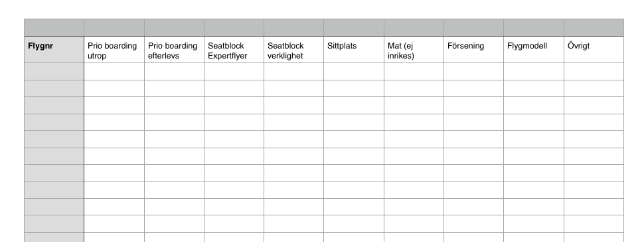Select the Övrigt header cell

pos(594,50)
